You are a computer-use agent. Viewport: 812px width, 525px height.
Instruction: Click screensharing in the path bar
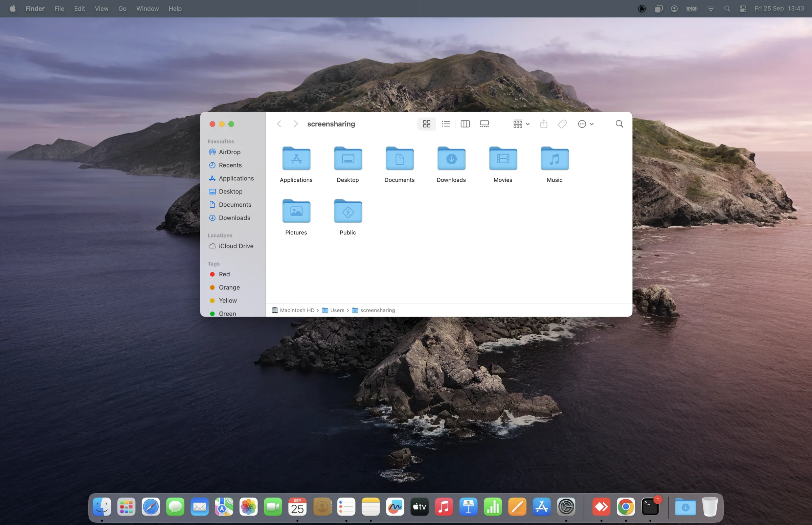pyautogui.click(x=373, y=310)
